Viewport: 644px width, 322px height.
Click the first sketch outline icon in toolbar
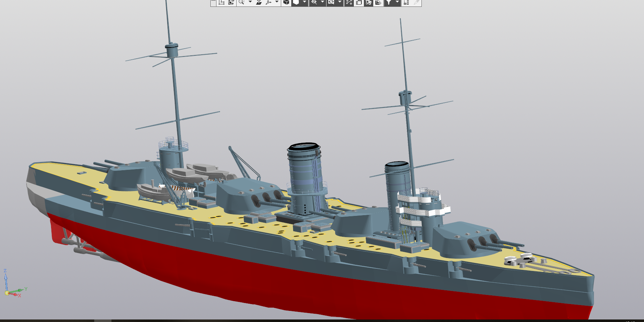pyautogui.click(x=221, y=2)
